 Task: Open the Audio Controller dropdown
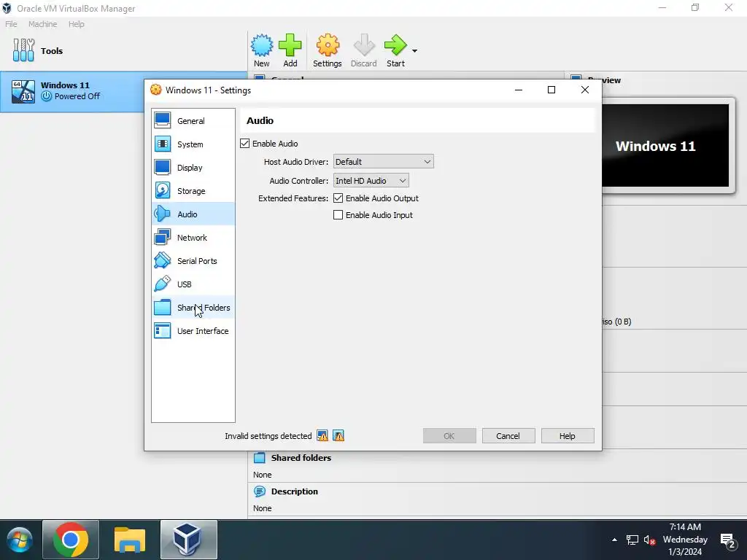(371, 181)
